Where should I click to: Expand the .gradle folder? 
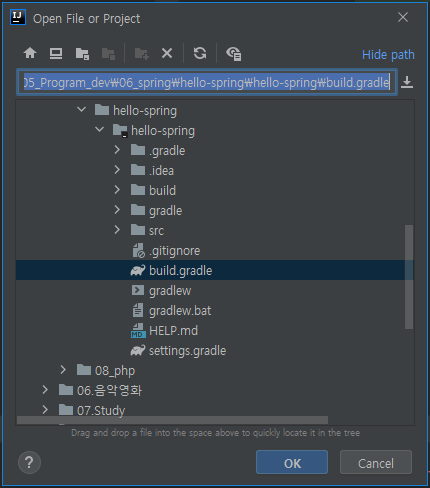click(x=117, y=150)
